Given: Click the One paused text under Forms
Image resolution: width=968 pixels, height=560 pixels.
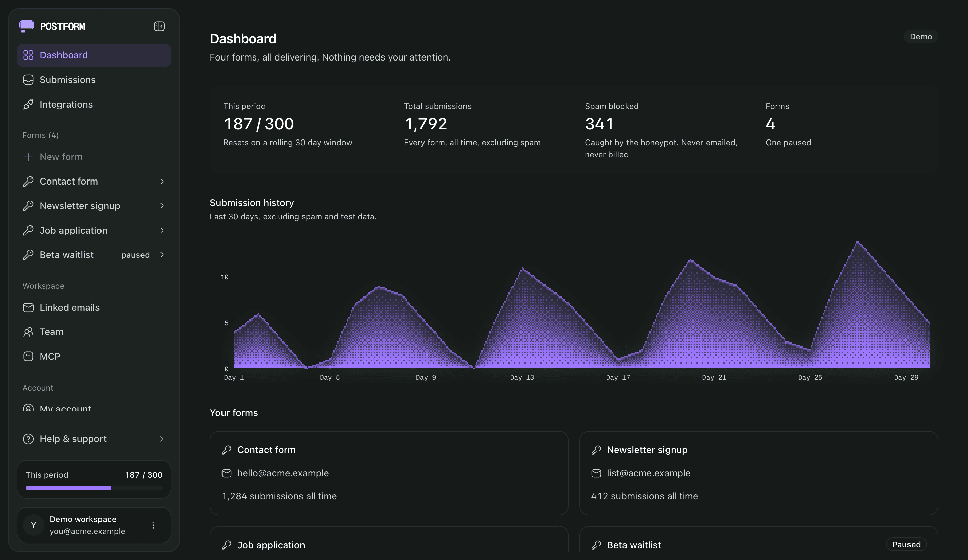Looking at the screenshot, I should tap(788, 143).
